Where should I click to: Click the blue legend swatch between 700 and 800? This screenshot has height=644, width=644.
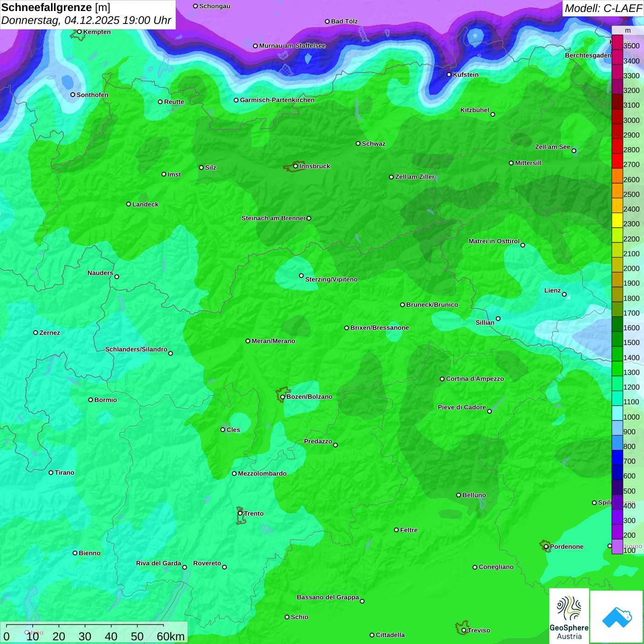pos(617,457)
